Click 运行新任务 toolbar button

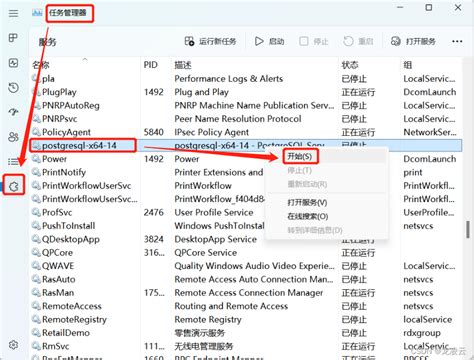point(210,41)
